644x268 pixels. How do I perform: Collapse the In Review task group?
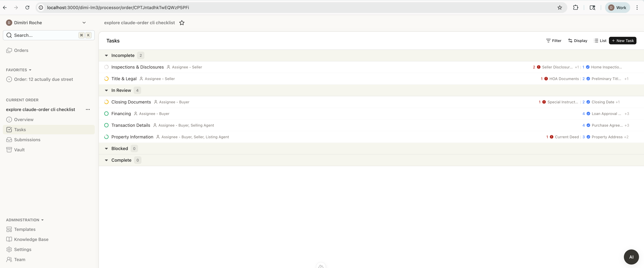(x=106, y=90)
